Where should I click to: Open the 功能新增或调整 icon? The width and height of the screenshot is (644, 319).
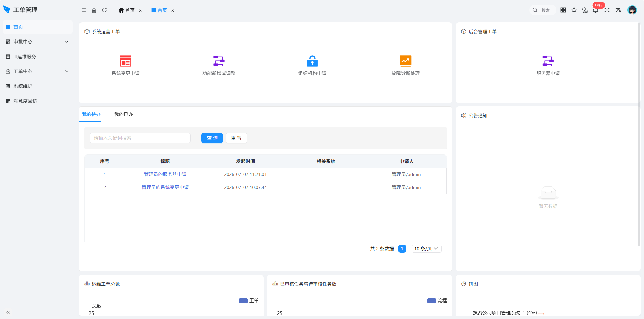click(x=219, y=61)
